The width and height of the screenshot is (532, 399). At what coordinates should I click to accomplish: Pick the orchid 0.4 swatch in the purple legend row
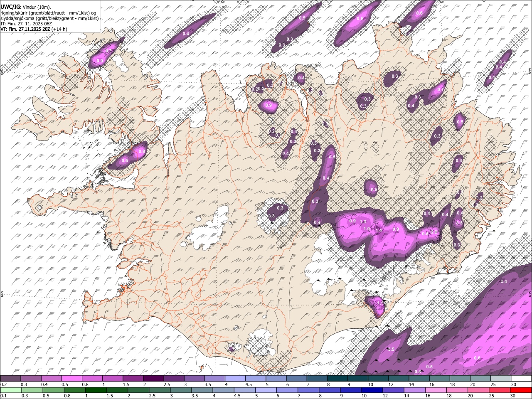tap(51, 379)
